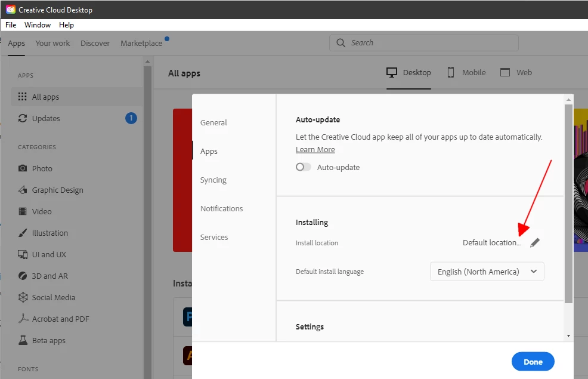This screenshot has height=379, width=588.
Task: Select the Graphic Design icon
Action: [x=23, y=190]
